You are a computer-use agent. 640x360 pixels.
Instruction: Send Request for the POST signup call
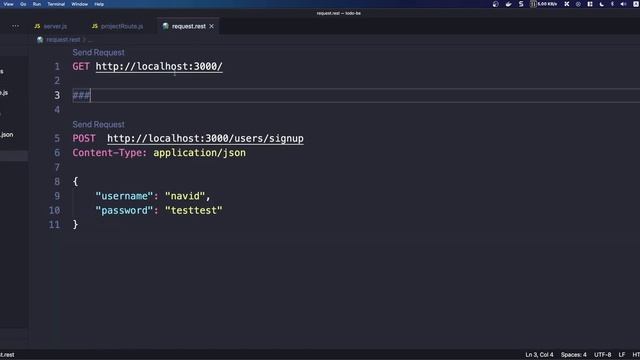tap(98, 124)
